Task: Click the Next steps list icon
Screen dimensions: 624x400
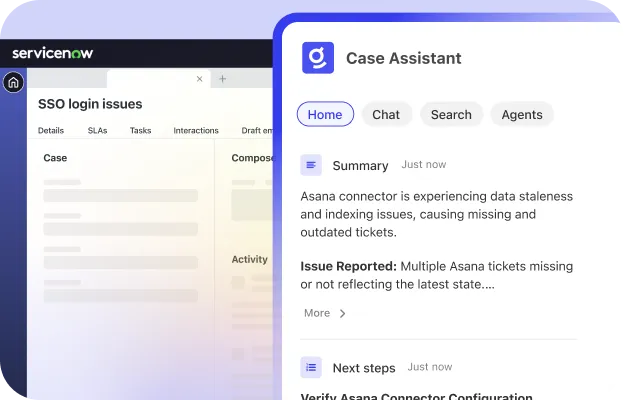Action: (x=311, y=367)
